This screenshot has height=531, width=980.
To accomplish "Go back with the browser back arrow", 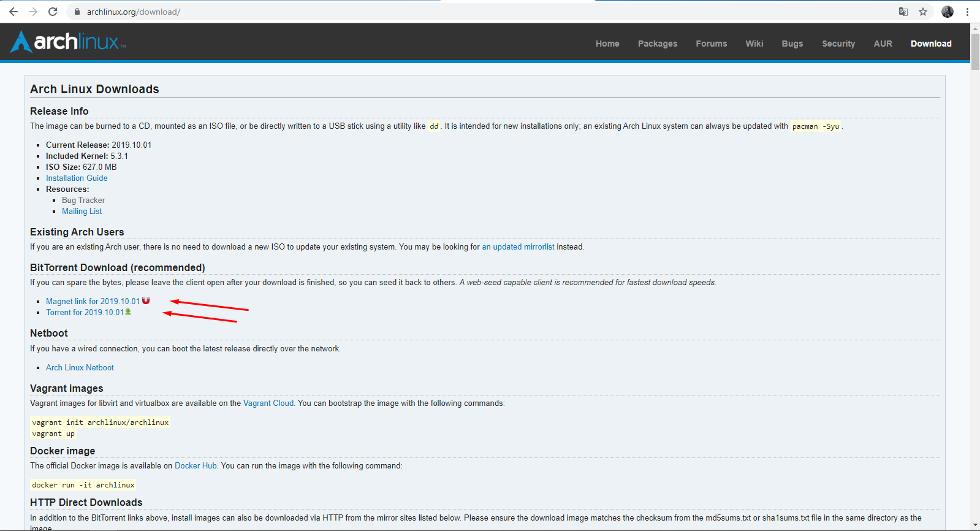I will [13, 12].
